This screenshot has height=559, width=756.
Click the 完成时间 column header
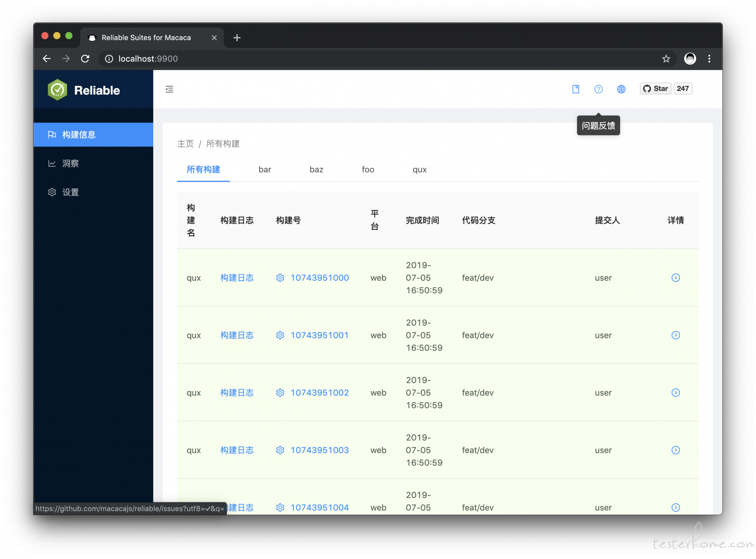click(x=422, y=220)
